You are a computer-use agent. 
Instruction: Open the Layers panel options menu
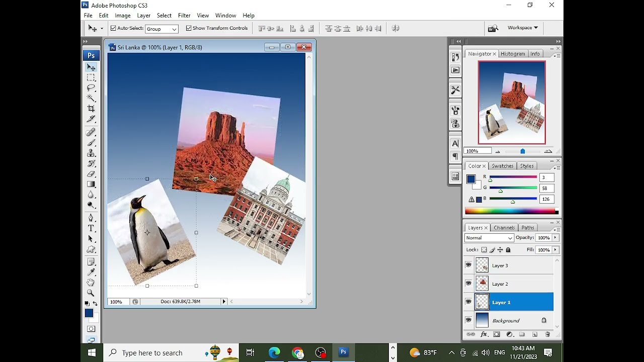[x=557, y=229]
